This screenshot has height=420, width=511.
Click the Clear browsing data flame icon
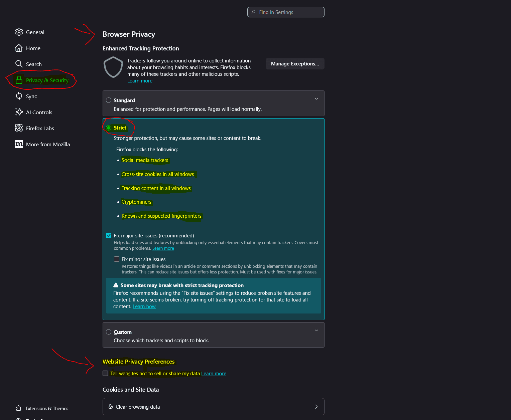coord(111,407)
